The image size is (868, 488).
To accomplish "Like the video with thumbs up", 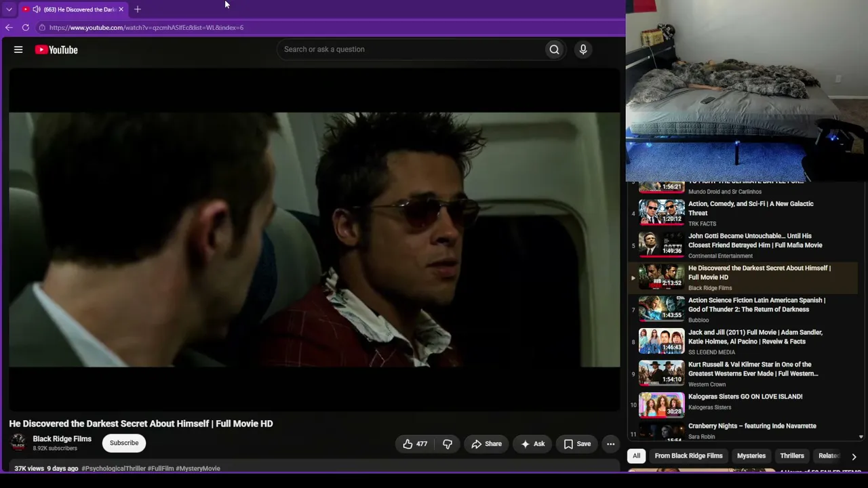I will [415, 444].
